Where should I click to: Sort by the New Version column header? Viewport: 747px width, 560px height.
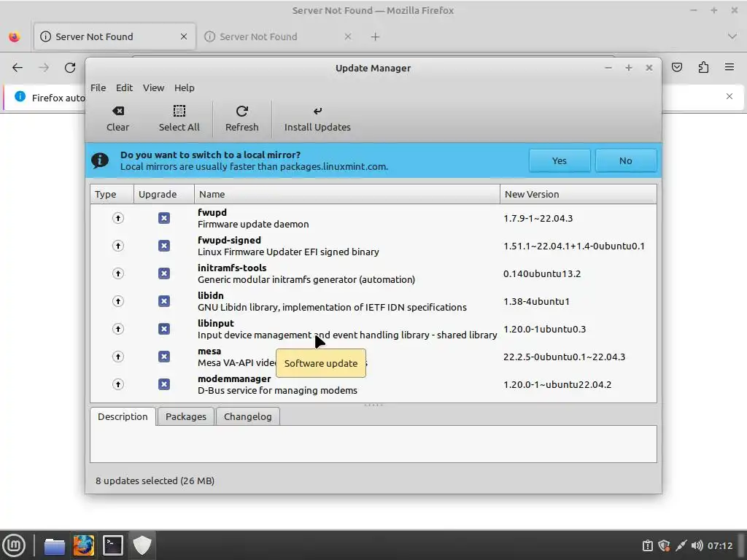[x=578, y=194]
